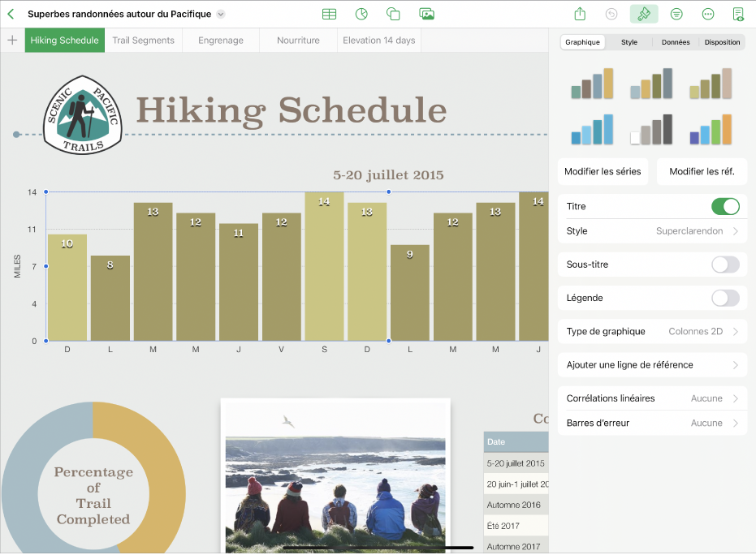
Task: Add a new sheet with the plus icon
Action: [x=12, y=41]
